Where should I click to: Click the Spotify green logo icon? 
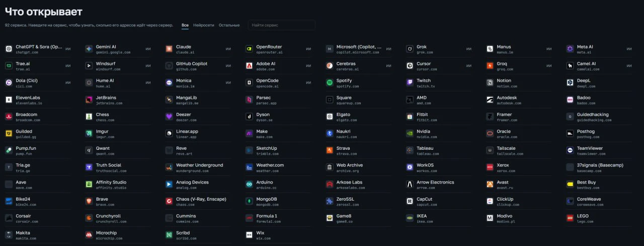click(330, 83)
